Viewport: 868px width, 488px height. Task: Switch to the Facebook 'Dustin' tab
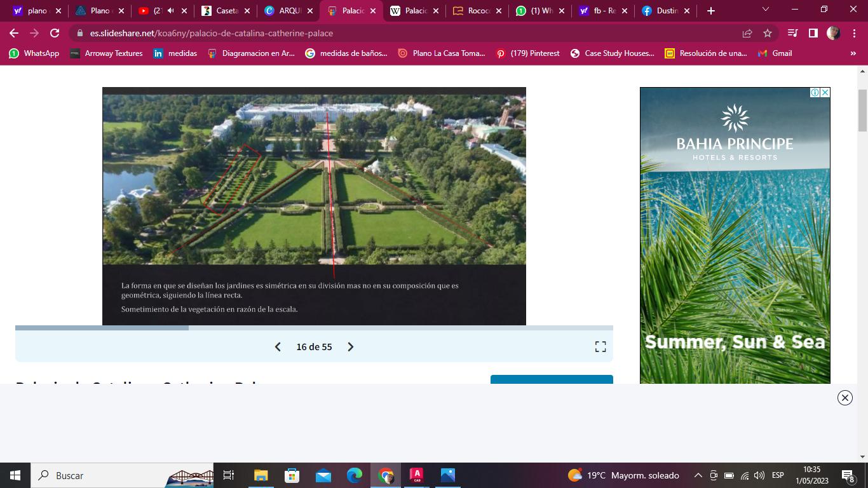[x=667, y=11]
